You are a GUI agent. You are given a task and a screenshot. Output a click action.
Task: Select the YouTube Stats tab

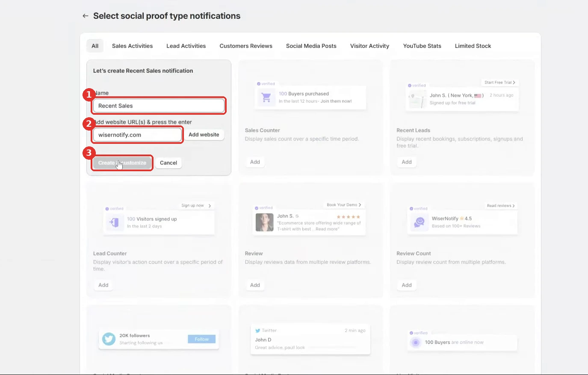pyautogui.click(x=422, y=46)
